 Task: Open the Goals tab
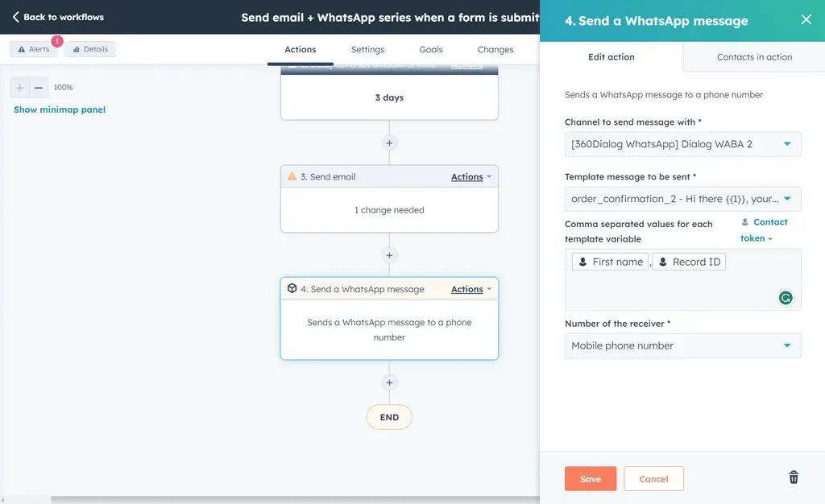tap(431, 49)
